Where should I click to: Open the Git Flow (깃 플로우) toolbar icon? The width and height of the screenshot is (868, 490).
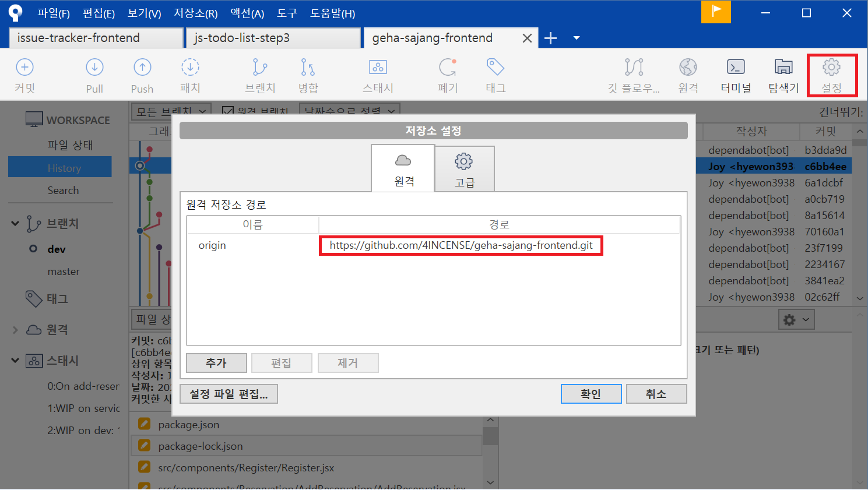pos(634,68)
